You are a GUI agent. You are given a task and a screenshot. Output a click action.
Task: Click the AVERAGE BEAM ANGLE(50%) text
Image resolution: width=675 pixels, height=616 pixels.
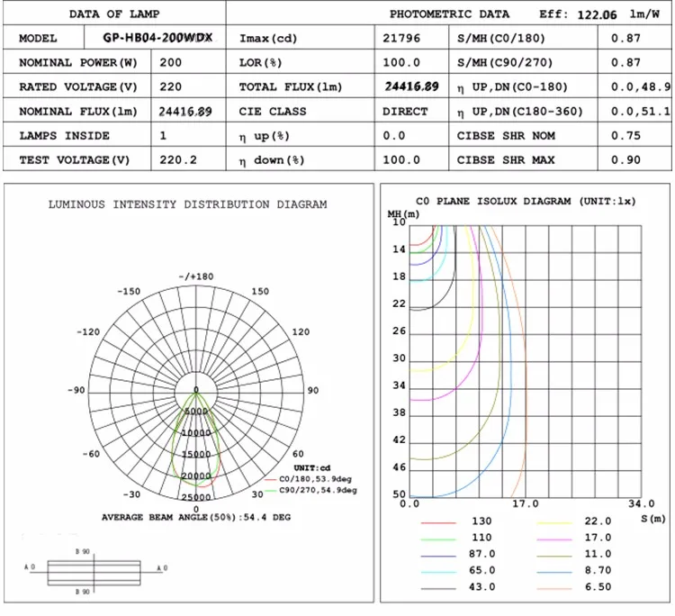tap(196, 517)
